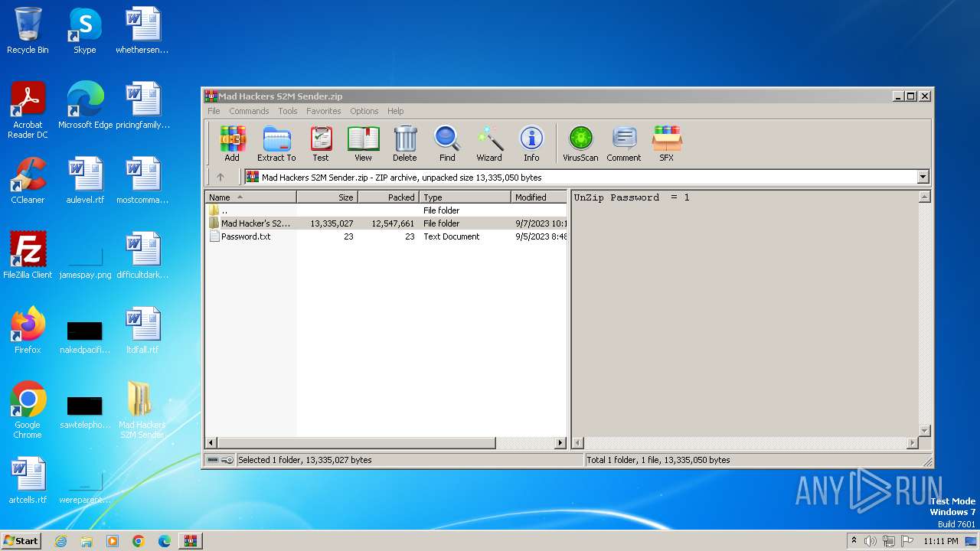Run VirusScan from the toolbar

pos(580,144)
